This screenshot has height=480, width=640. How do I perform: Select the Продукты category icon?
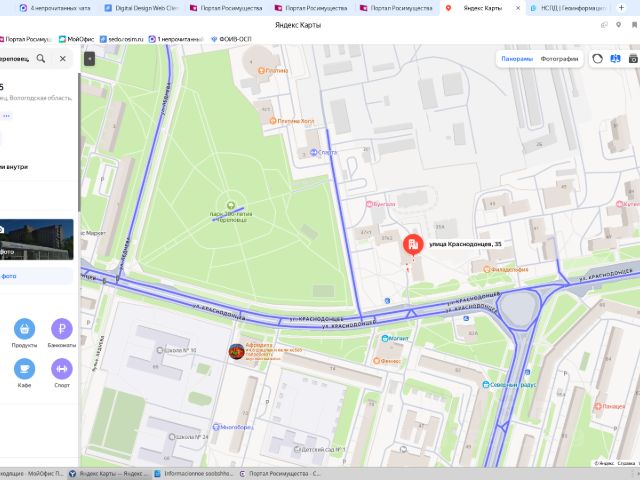[24, 329]
